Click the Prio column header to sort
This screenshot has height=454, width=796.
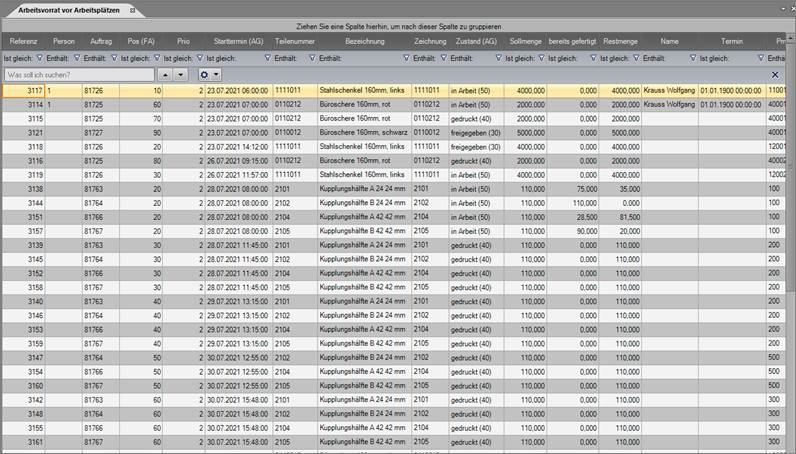183,42
